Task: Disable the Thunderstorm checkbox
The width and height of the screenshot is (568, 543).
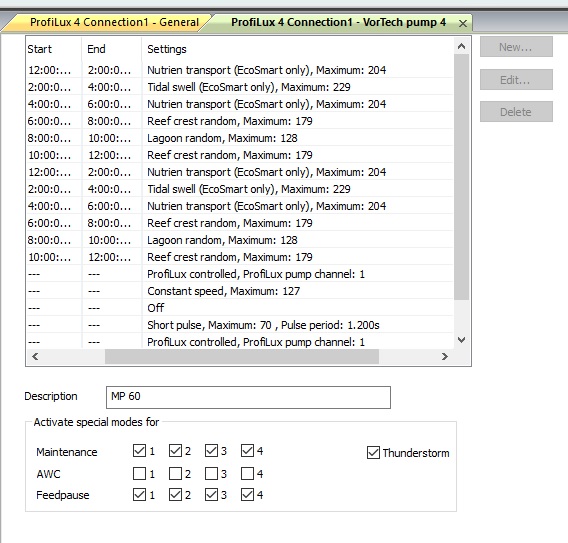Action: tap(373, 452)
